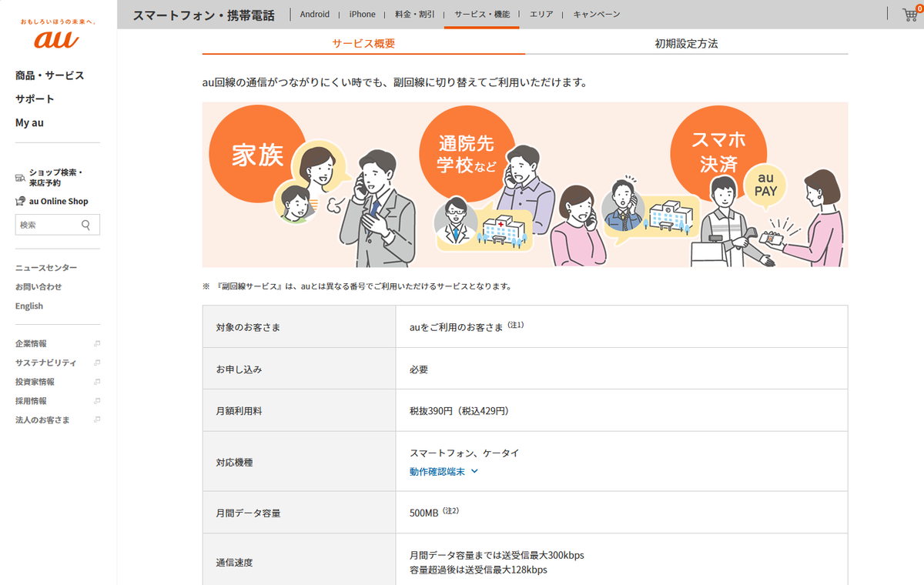Click the 月間データ容量 row label

pos(248,513)
